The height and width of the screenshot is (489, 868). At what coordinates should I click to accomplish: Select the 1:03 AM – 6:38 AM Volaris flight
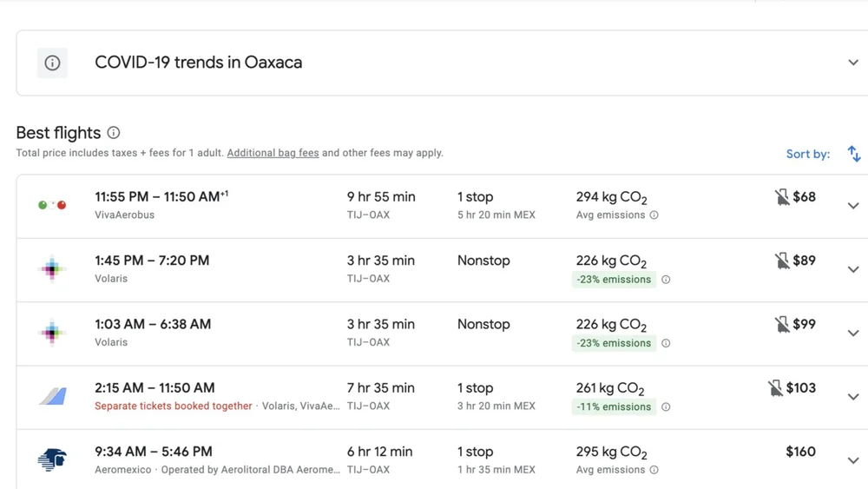pyautogui.click(x=153, y=324)
